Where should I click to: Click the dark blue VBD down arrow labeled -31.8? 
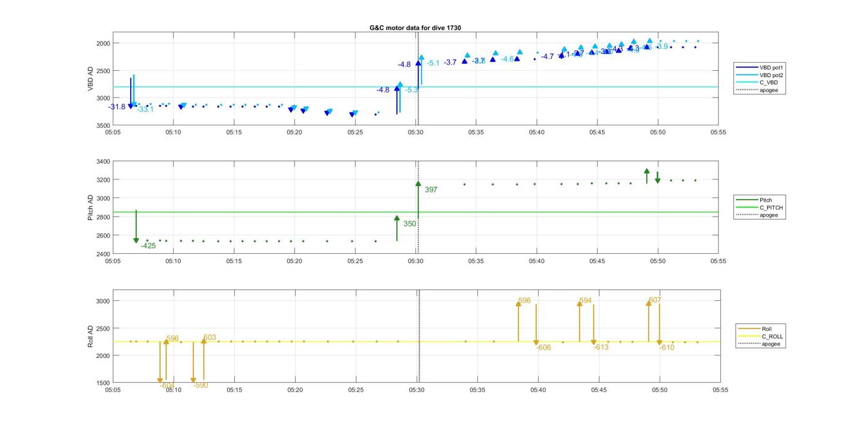pyautogui.click(x=130, y=106)
